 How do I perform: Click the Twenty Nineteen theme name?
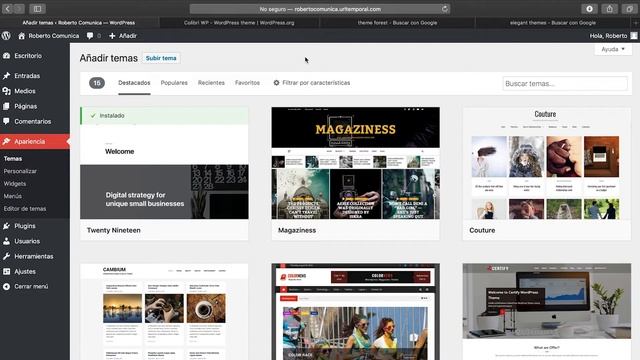113,230
